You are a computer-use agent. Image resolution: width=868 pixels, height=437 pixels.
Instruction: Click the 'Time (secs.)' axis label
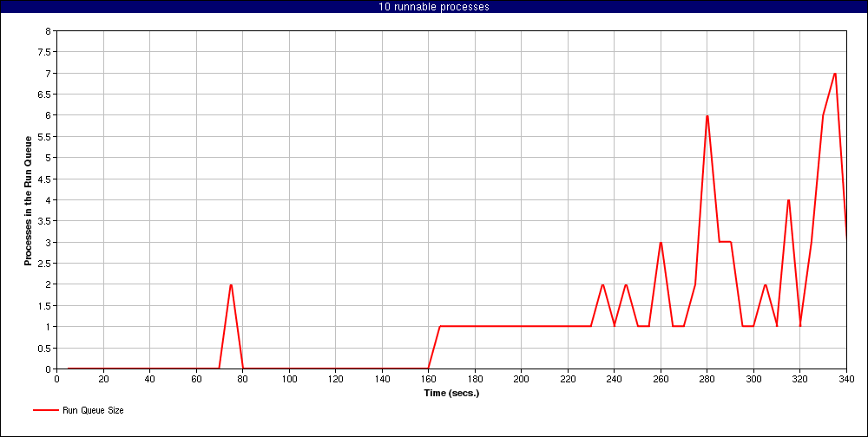click(451, 394)
